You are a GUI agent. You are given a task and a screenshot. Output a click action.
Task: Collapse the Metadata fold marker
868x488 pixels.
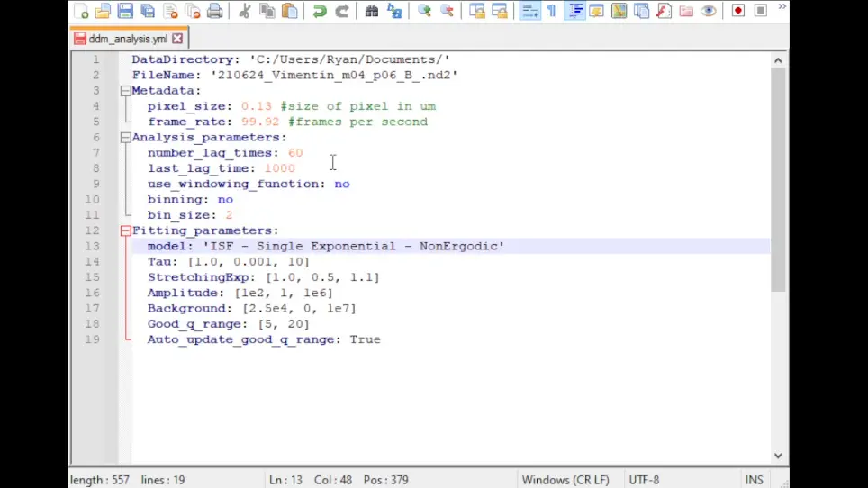126,91
